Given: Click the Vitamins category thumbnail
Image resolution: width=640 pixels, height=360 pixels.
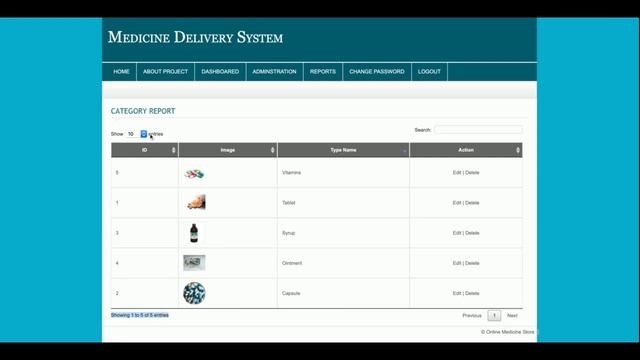Looking at the screenshot, I should click(194, 174).
